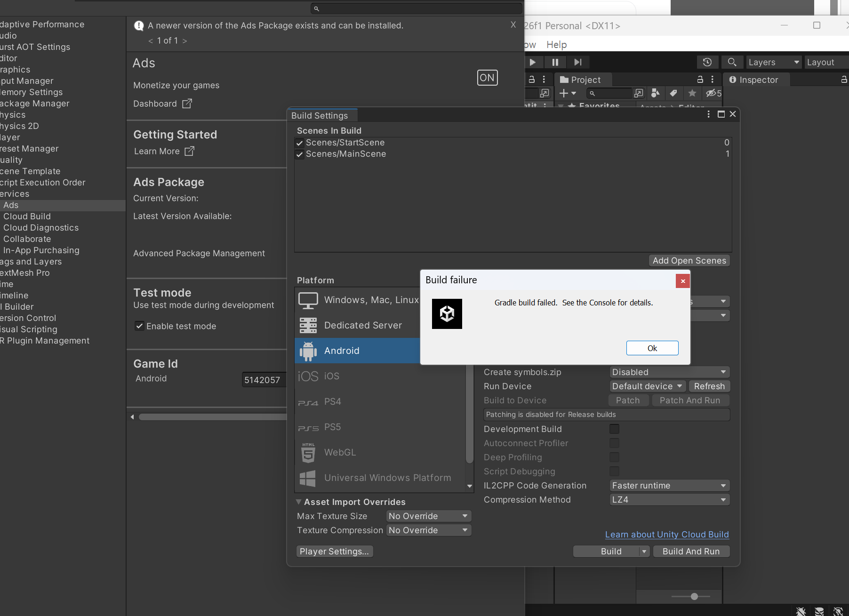Click the Refresh devices button

pos(709,386)
